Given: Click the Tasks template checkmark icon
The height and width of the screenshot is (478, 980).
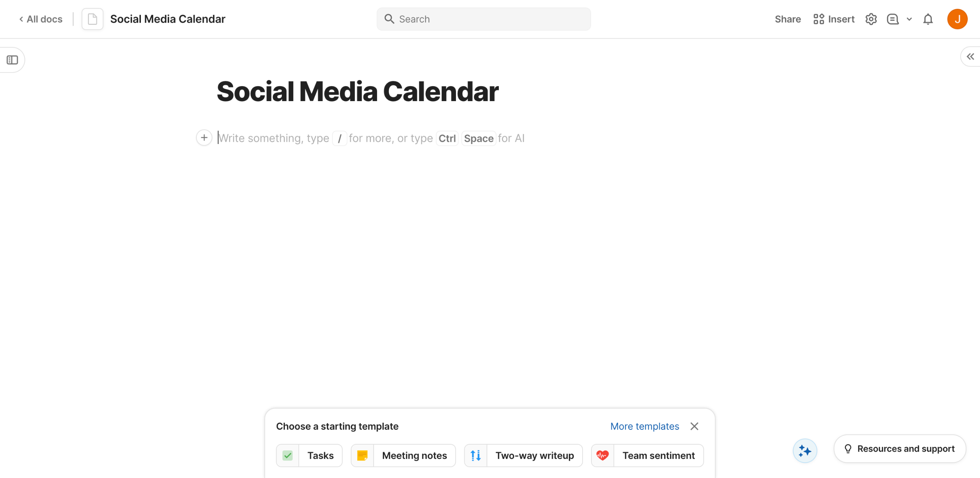Looking at the screenshot, I should [287, 455].
